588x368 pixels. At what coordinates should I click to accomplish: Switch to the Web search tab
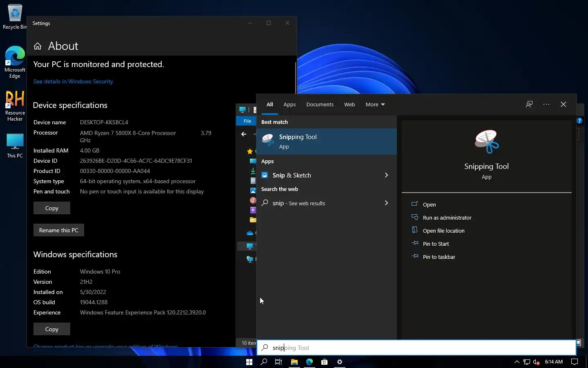coord(350,105)
